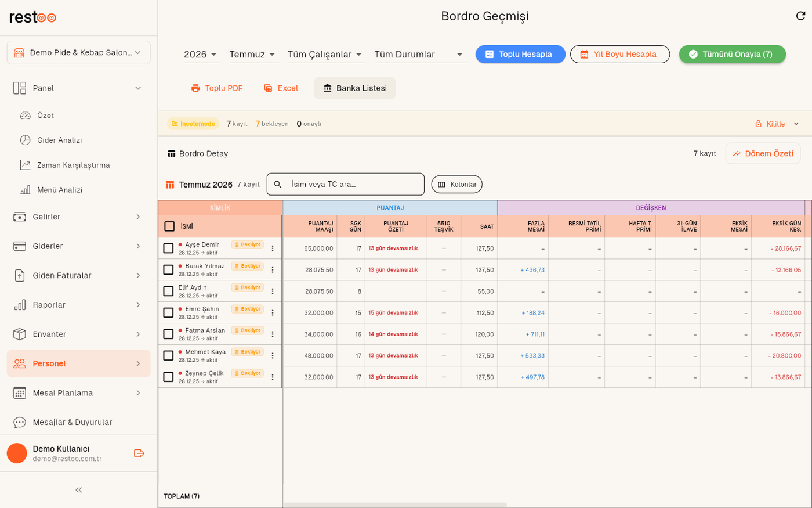
Task: Expand the status bar chevron beside Kilitle
Action: pyautogui.click(x=796, y=124)
